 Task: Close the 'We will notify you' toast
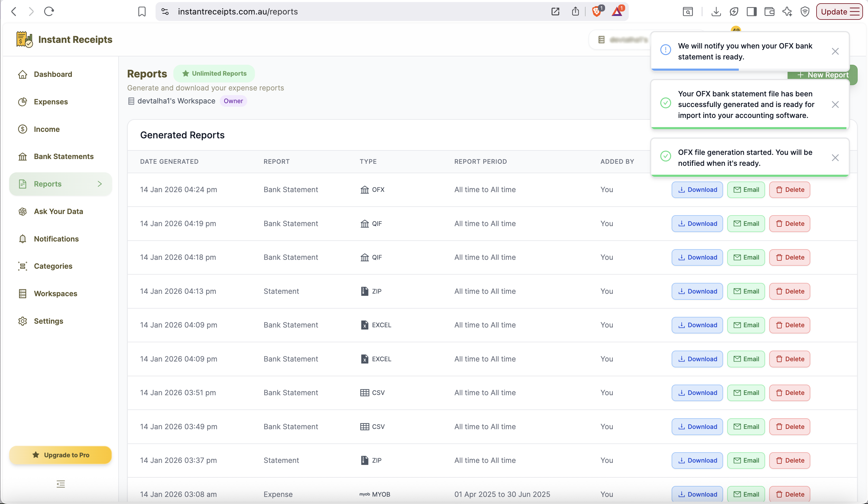(835, 51)
